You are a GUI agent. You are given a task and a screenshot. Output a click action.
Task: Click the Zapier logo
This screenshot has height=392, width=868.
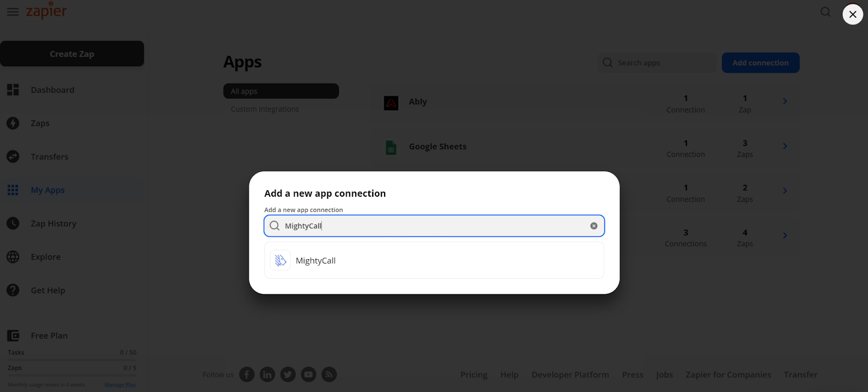tap(47, 11)
